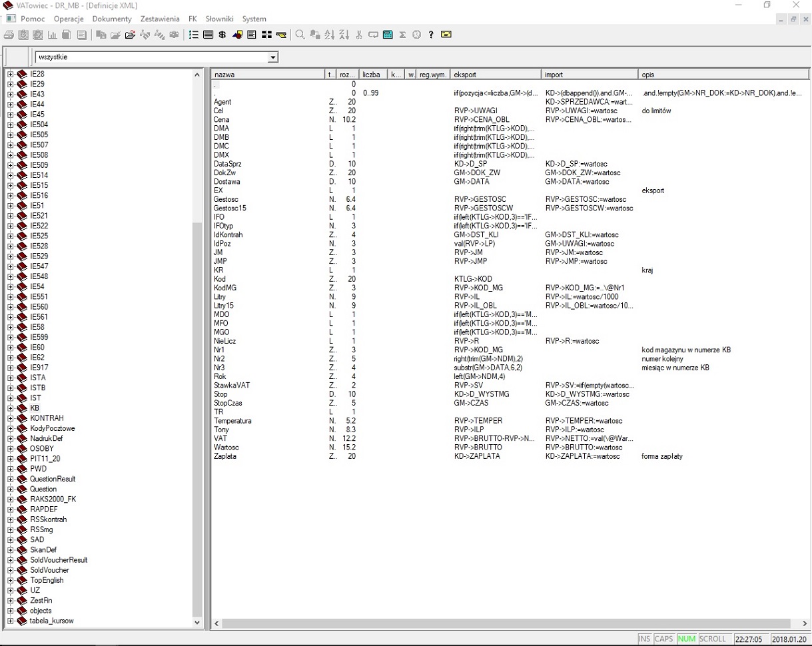The height and width of the screenshot is (646, 812).
Task: Open the Zestawienia menu
Action: coord(160,19)
